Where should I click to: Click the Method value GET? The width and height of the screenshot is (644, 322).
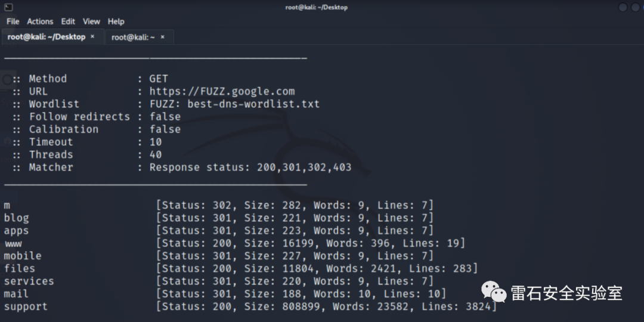(x=159, y=79)
